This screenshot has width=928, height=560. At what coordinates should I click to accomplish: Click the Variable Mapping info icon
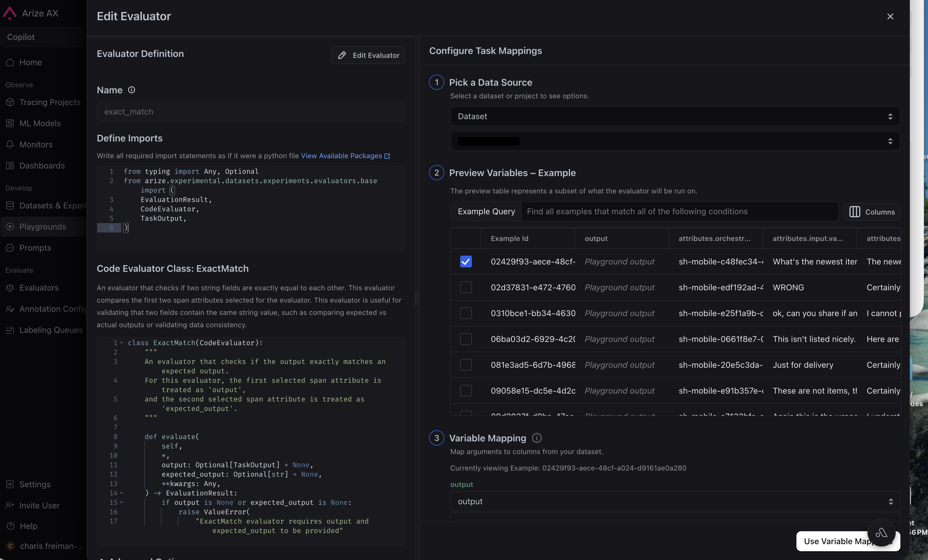(x=537, y=438)
